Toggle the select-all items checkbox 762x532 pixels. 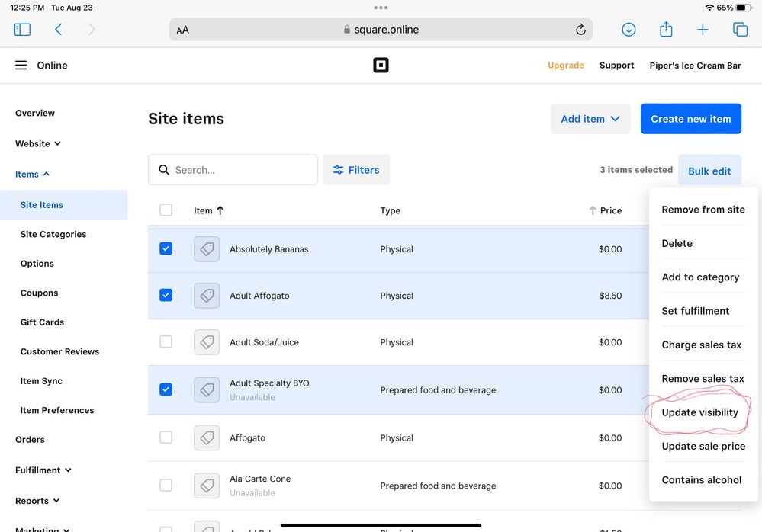coord(166,210)
